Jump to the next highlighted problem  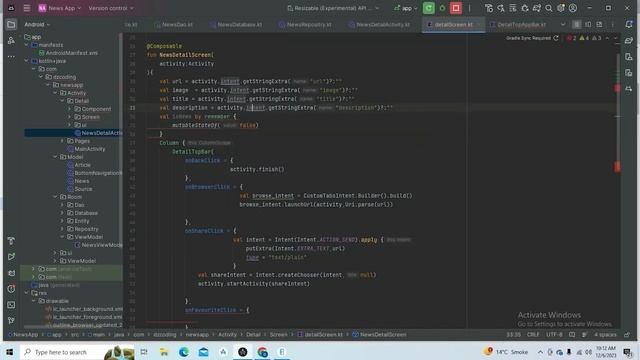[x=616, y=38]
